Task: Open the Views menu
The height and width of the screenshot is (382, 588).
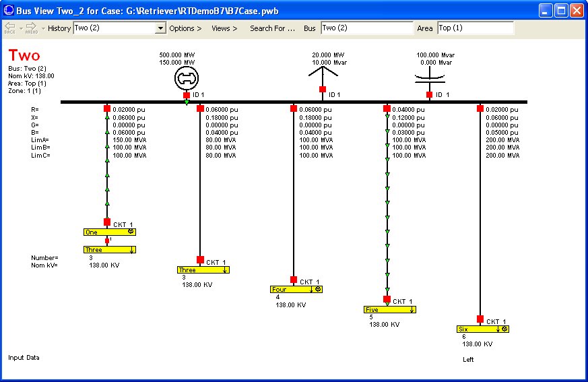Action: coord(224,28)
